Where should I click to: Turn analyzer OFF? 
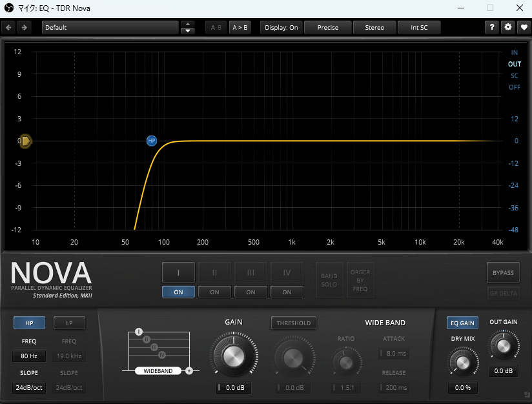pyautogui.click(x=515, y=87)
